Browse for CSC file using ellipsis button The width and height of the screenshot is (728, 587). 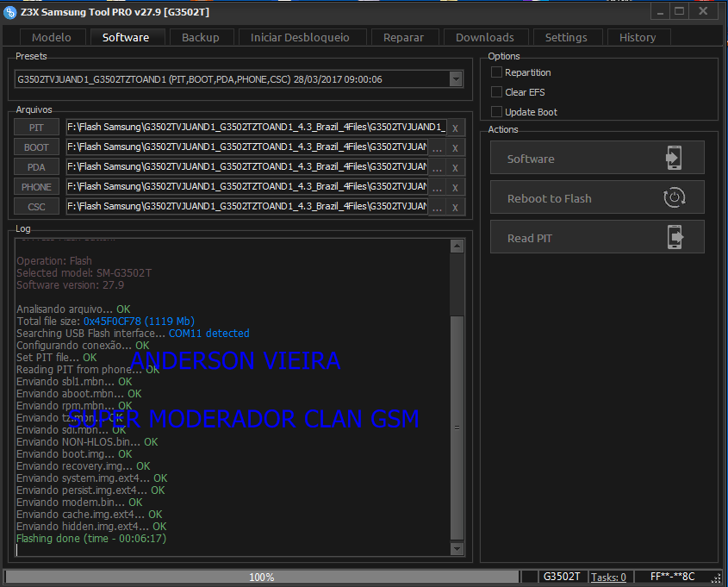437,207
